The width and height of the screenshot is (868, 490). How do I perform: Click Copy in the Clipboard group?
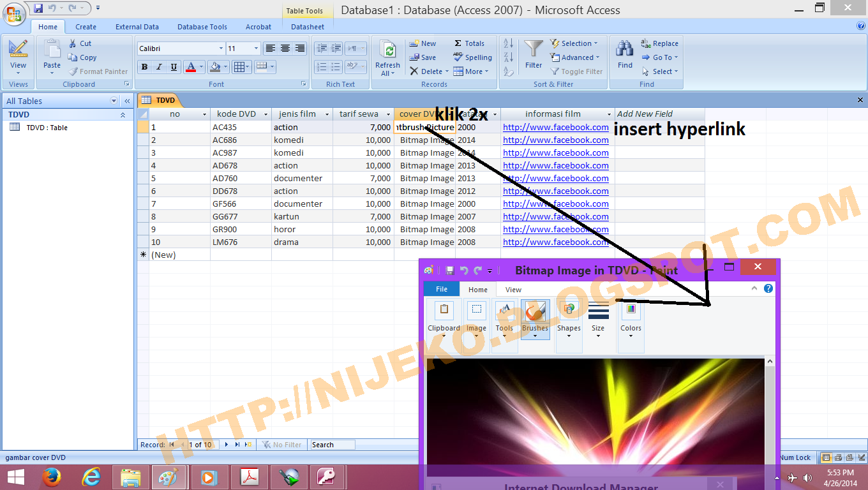coord(82,57)
